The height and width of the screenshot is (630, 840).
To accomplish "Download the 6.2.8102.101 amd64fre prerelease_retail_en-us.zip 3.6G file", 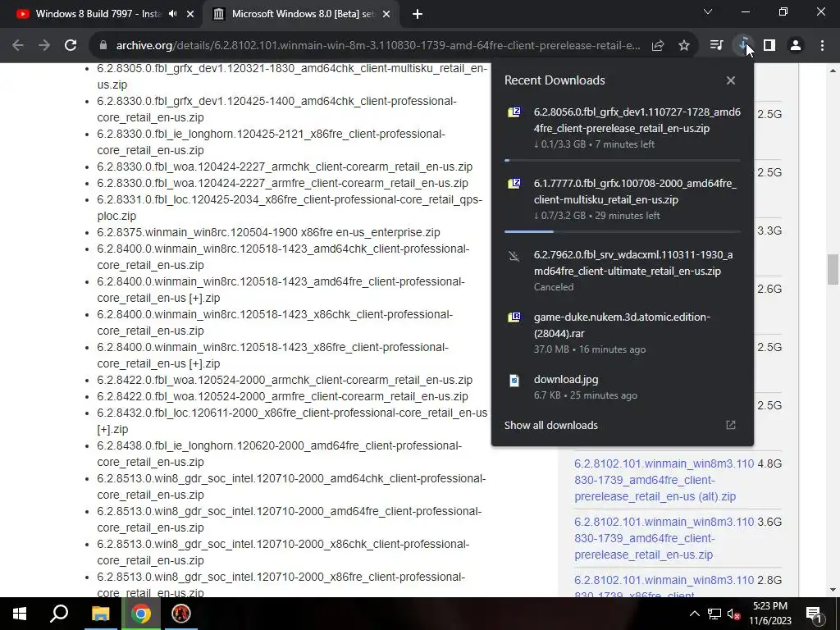I will point(664,538).
